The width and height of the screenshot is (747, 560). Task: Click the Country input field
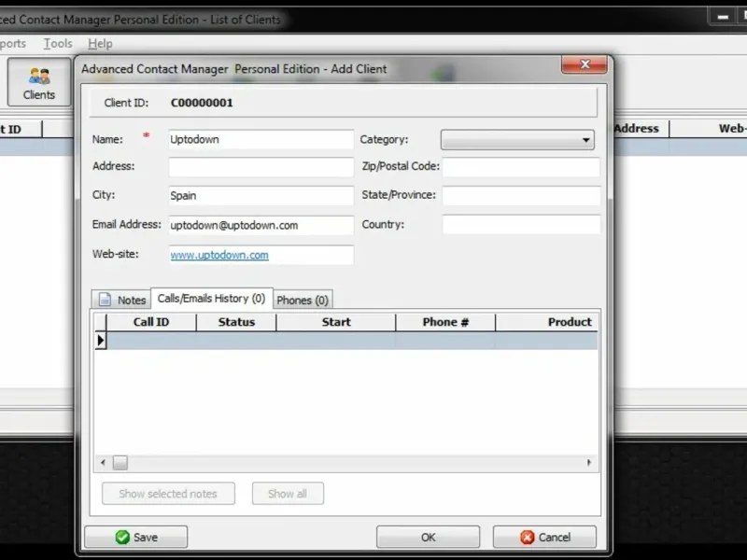tap(521, 224)
